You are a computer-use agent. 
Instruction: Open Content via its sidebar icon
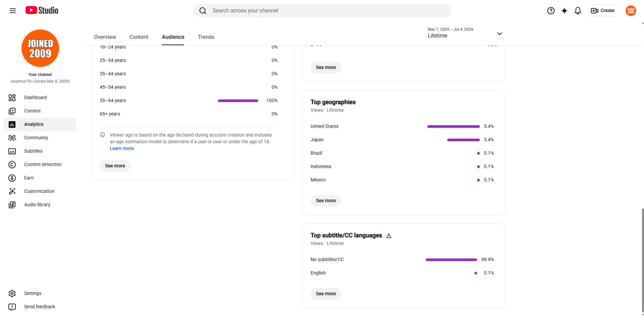(x=12, y=111)
